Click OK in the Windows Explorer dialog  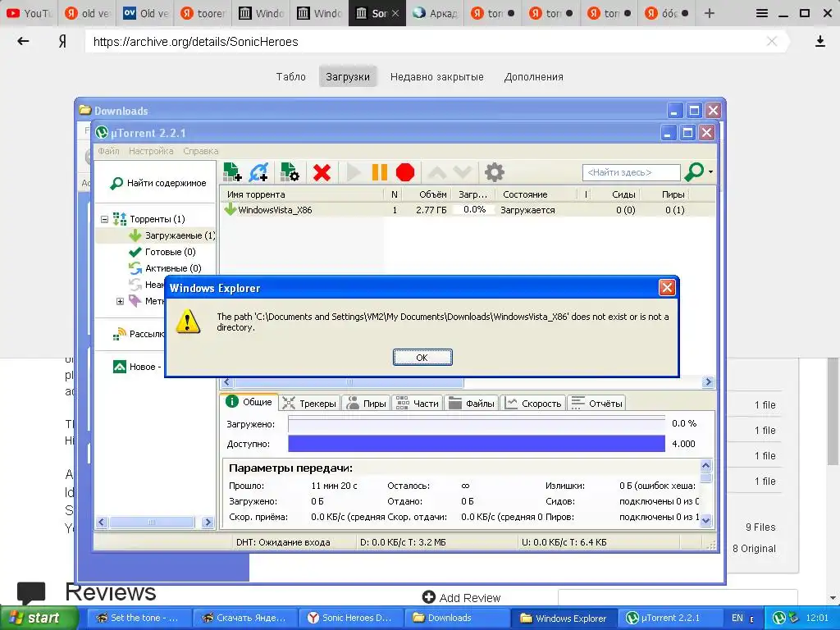pos(422,358)
